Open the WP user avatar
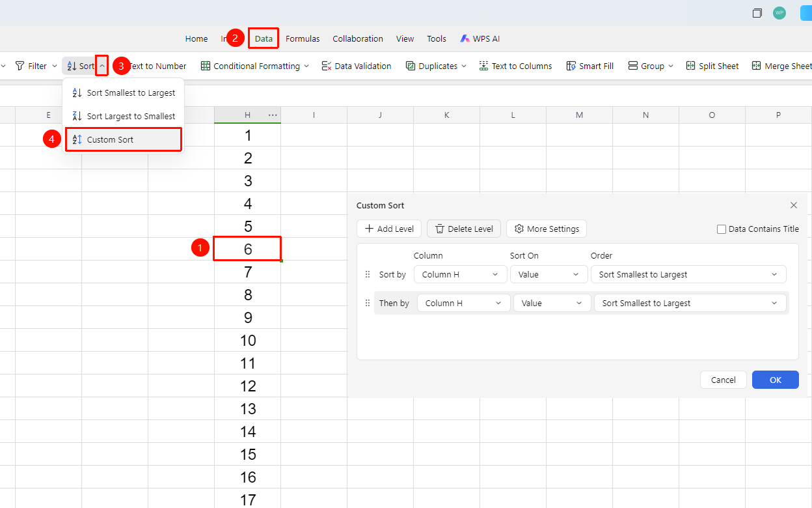812x508 pixels. coord(779,13)
